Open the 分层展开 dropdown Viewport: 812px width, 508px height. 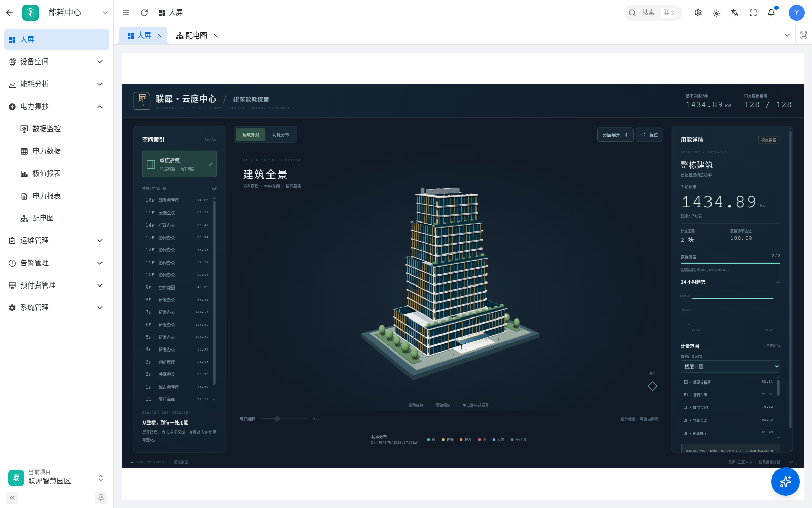pyautogui.click(x=616, y=135)
